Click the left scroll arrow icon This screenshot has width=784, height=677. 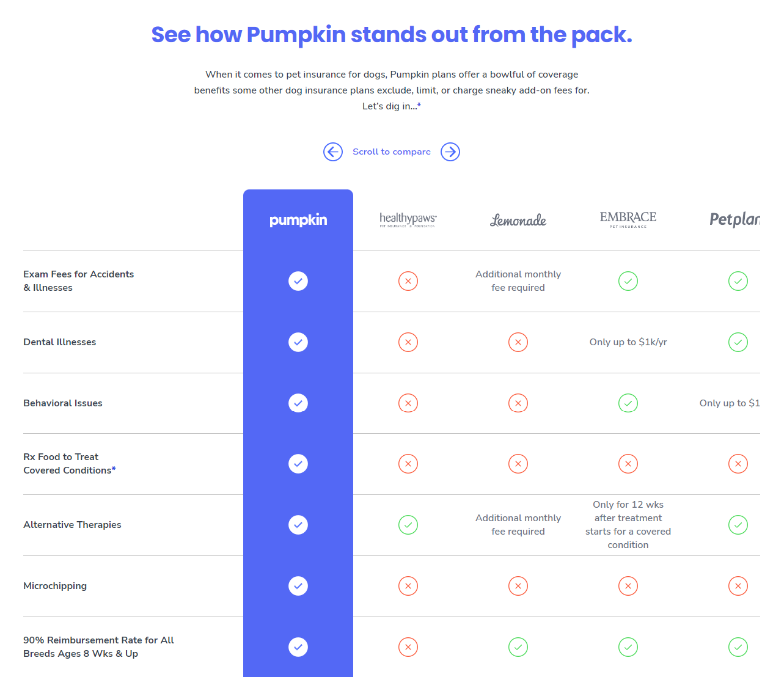click(x=333, y=152)
